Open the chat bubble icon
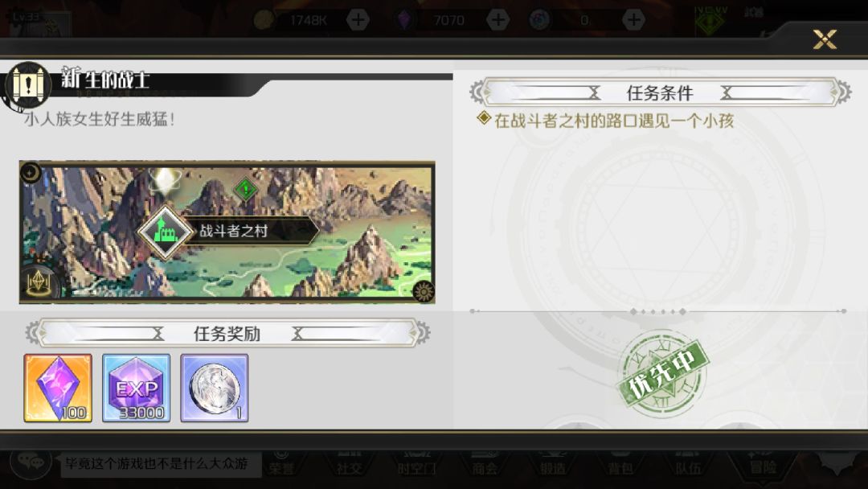This screenshot has width=868, height=489. (31, 461)
